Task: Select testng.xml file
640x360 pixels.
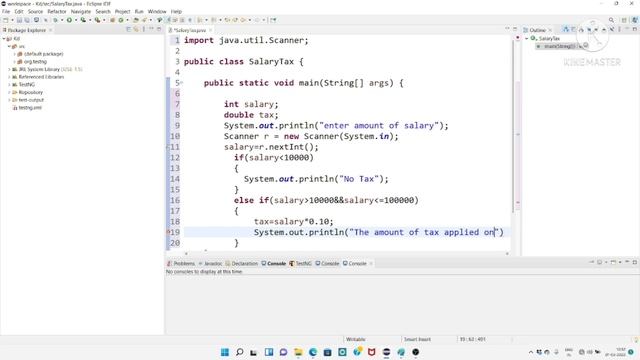Action: pyautogui.click(x=30, y=108)
